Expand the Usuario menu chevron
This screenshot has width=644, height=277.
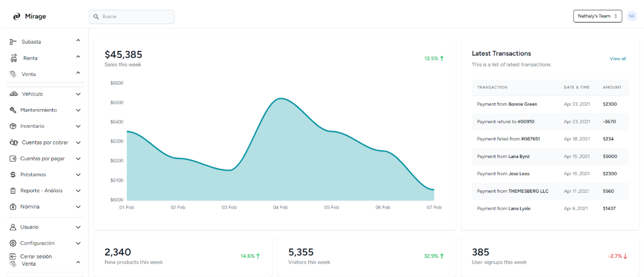pyautogui.click(x=78, y=227)
